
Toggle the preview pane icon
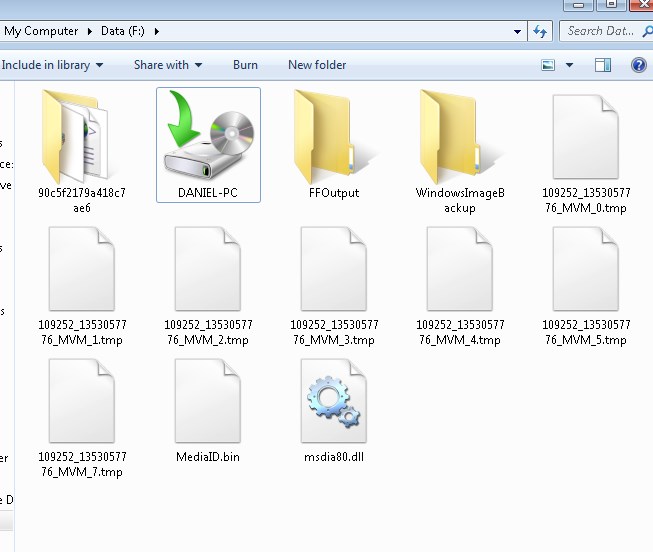click(603, 65)
